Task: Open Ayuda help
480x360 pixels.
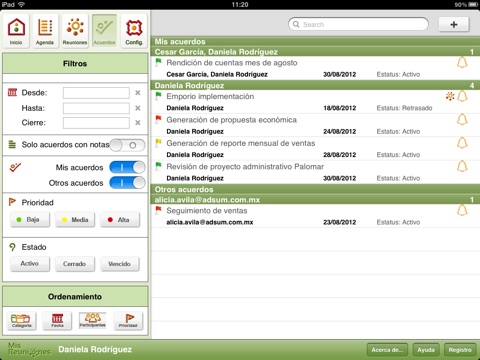Action: pos(426,350)
